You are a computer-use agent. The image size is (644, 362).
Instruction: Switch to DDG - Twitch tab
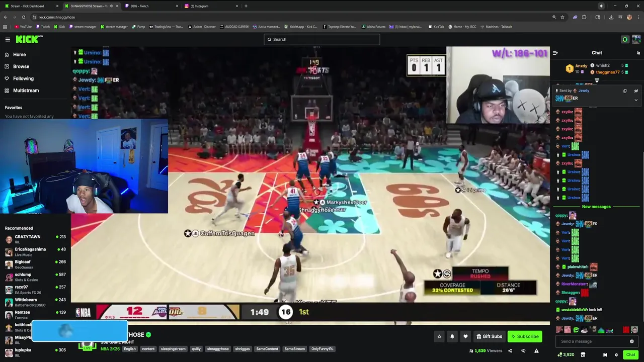tap(151, 6)
